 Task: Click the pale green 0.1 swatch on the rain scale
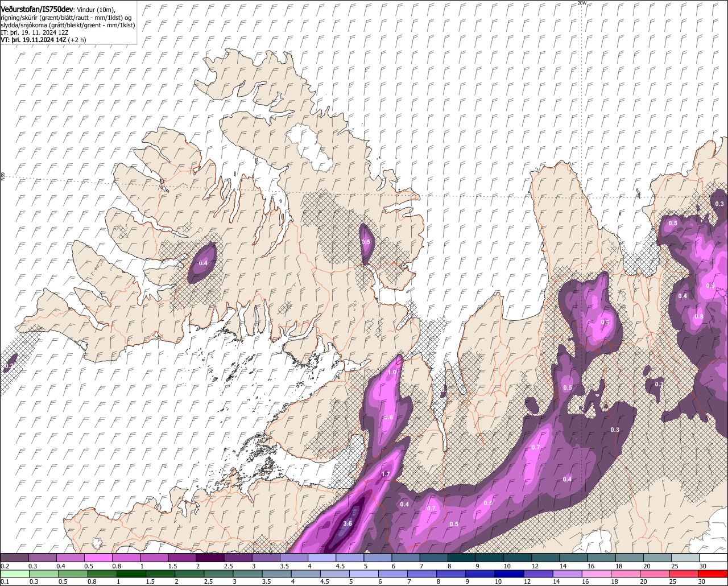pos(14,573)
